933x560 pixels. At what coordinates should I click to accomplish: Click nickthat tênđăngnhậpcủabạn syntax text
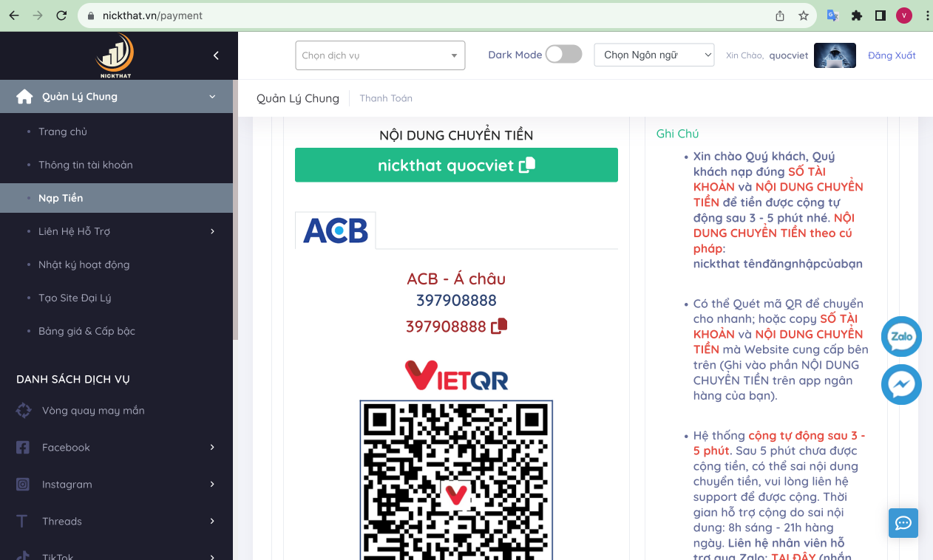pos(778,264)
